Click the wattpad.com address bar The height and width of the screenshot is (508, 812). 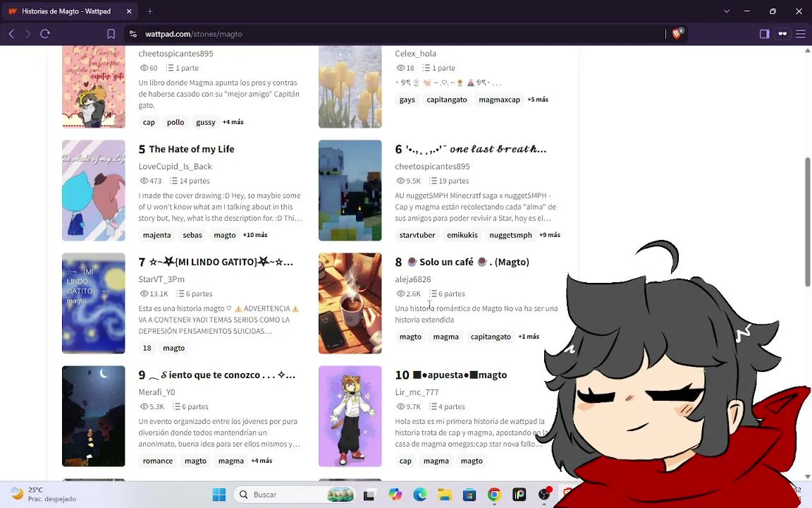point(393,34)
